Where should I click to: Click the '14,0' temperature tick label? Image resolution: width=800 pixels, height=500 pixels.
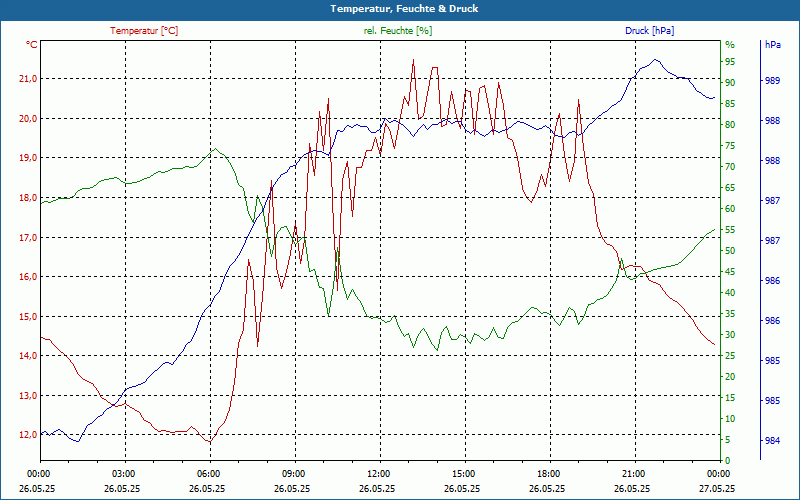click(29, 356)
